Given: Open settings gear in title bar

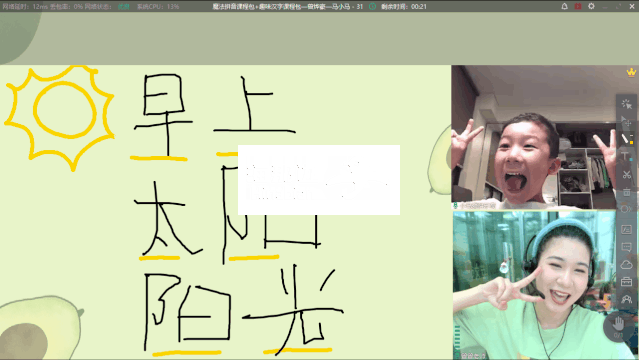Looking at the screenshot, I should pyautogui.click(x=591, y=6).
